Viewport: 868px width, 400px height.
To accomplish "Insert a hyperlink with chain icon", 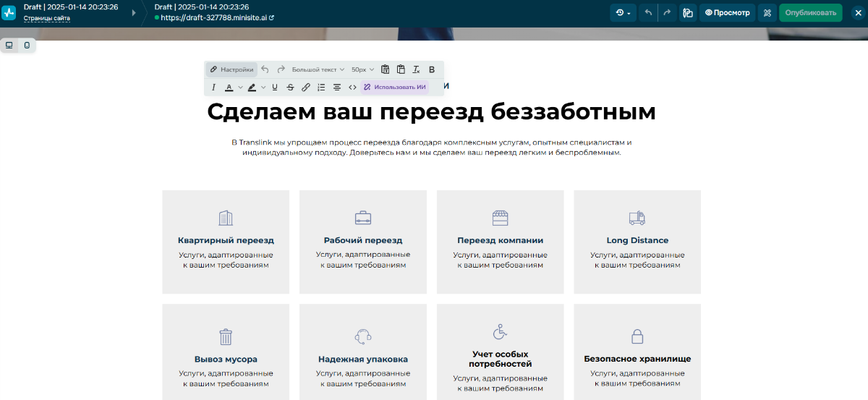I will [x=306, y=88].
